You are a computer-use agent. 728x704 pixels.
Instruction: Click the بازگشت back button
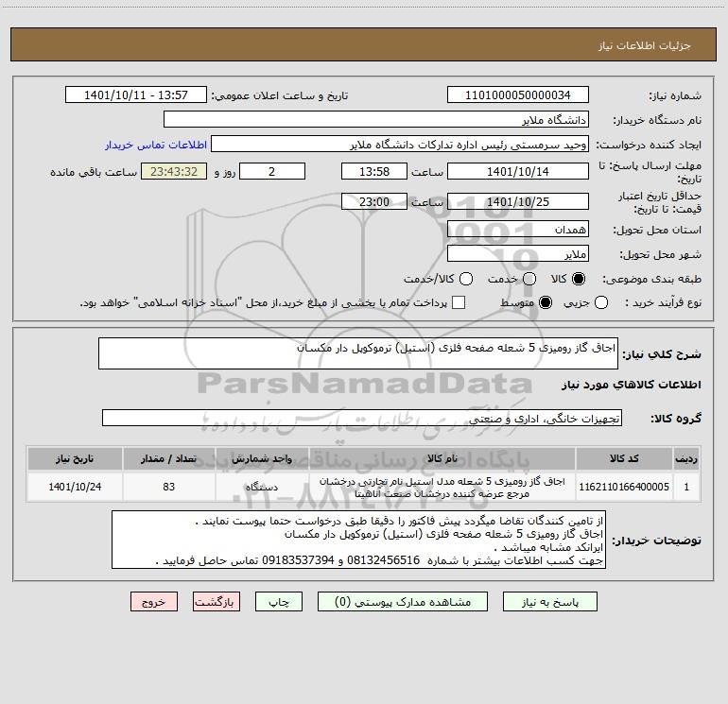tap(217, 602)
